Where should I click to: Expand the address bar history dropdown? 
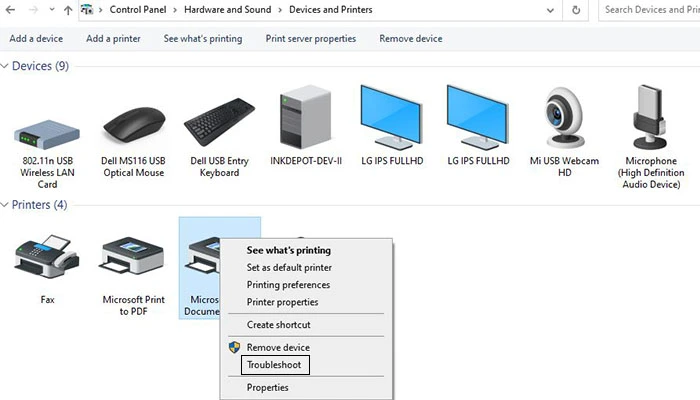click(x=550, y=10)
